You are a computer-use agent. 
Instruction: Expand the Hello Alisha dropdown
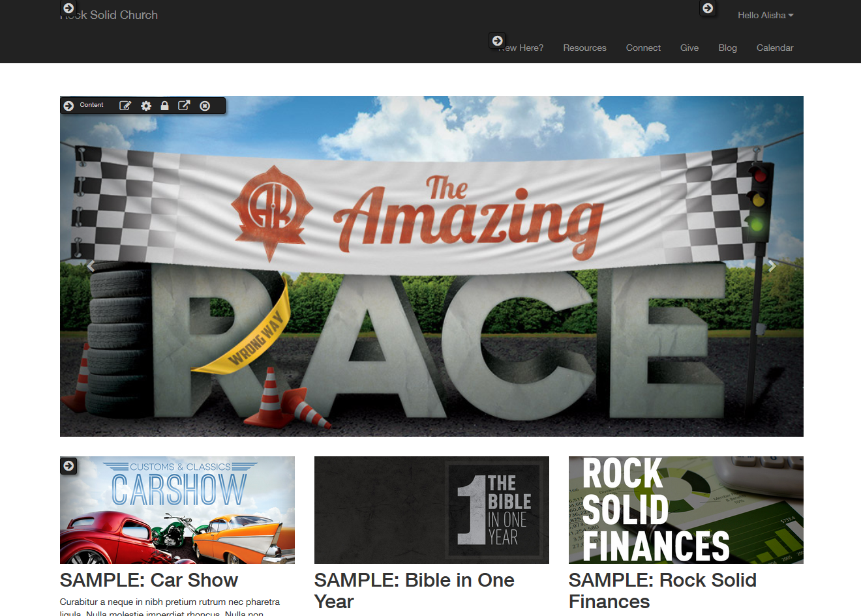tap(765, 15)
